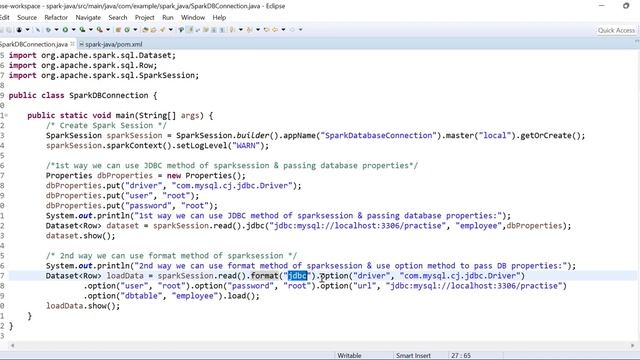This screenshot has height=360, width=640.
Task: Click the Open Task toolbar icon
Action: (153, 29)
